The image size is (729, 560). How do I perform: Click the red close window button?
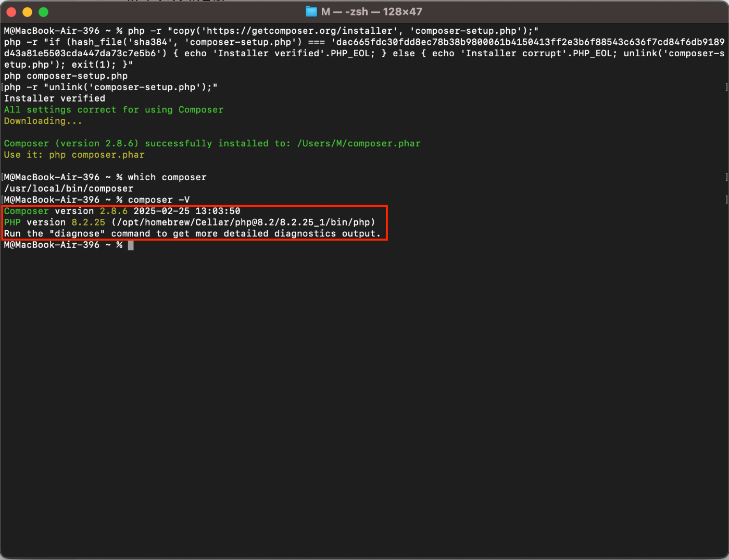tap(11, 12)
